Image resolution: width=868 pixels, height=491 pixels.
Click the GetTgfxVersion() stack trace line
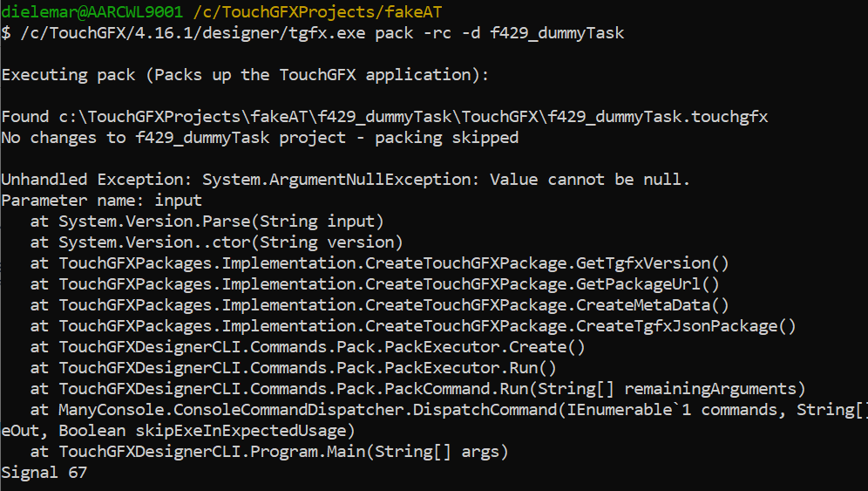(380, 263)
